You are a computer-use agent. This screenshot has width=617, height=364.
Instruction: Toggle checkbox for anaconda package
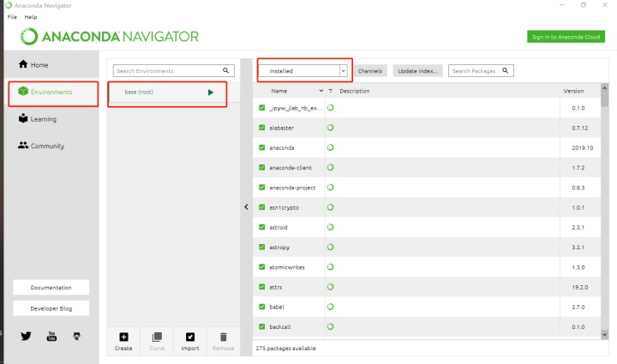262,147
